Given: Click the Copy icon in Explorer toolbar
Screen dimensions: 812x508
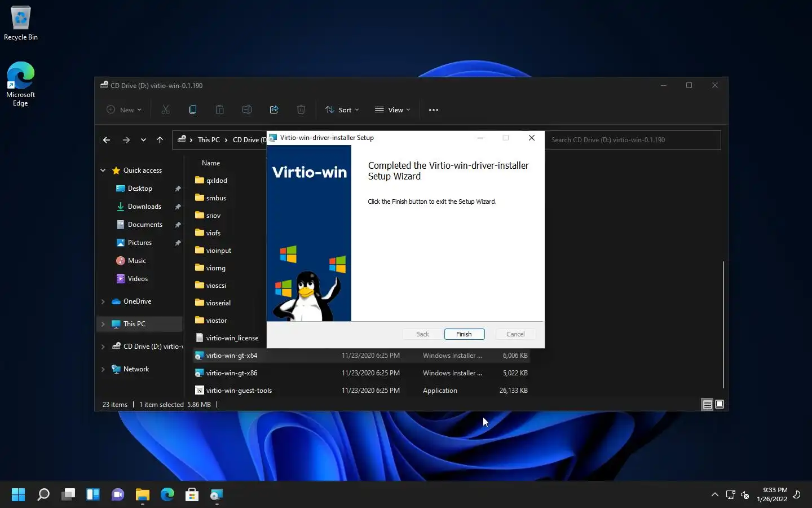Looking at the screenshot, I should click(x=193, y=110).
